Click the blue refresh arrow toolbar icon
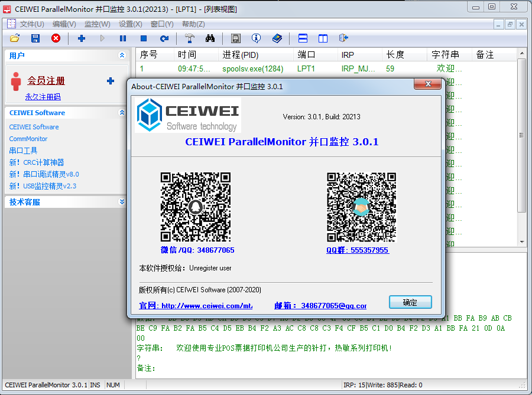Screen dimensions: 532x395 click(164, 38)
